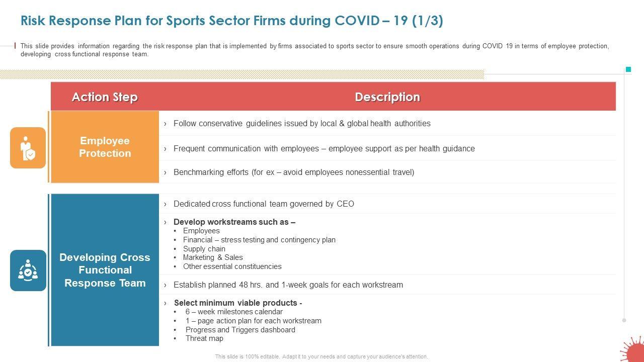Click the Action Step column header
This screenshot has width=644, height=362.
coord(105,97)
